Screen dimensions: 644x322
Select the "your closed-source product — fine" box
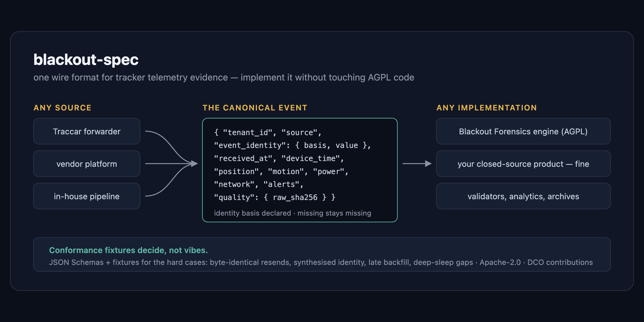pos(523,164)
